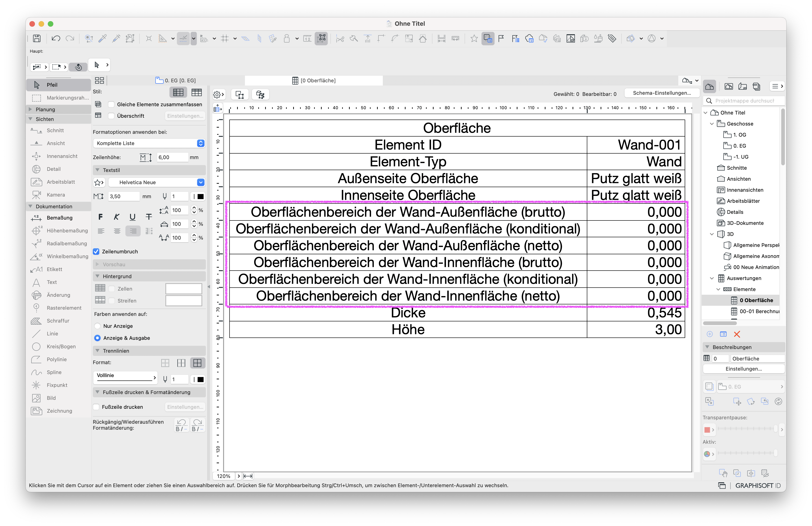Open Komplette Liste dropdown
Screen dimensions: 812x526
149,143
